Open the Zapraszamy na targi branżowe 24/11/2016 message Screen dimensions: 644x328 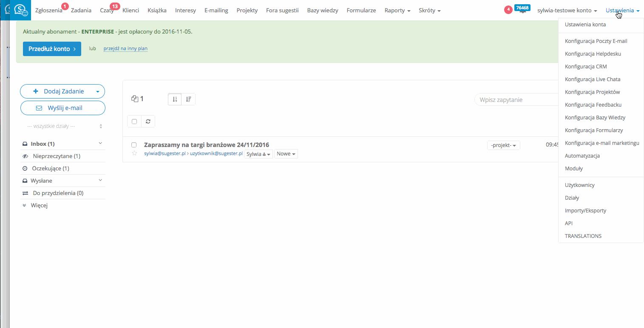click(x=207, y=145)
